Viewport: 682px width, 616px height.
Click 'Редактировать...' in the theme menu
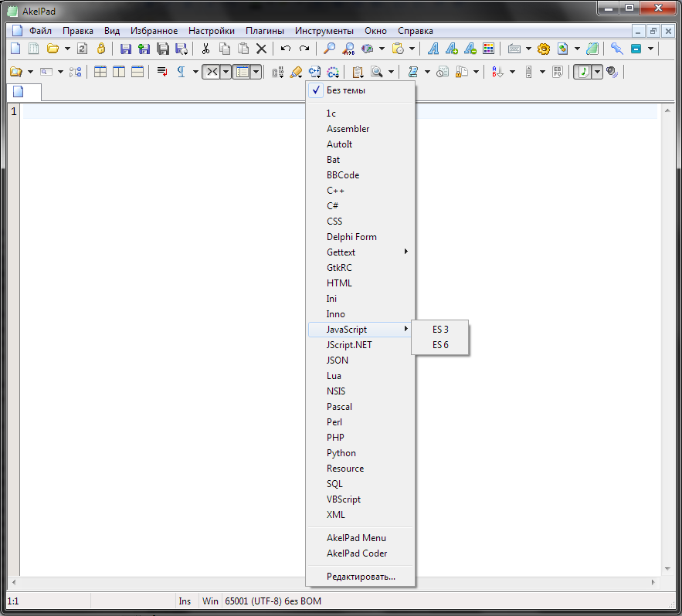pyautogui.click(x=361, y=577)
